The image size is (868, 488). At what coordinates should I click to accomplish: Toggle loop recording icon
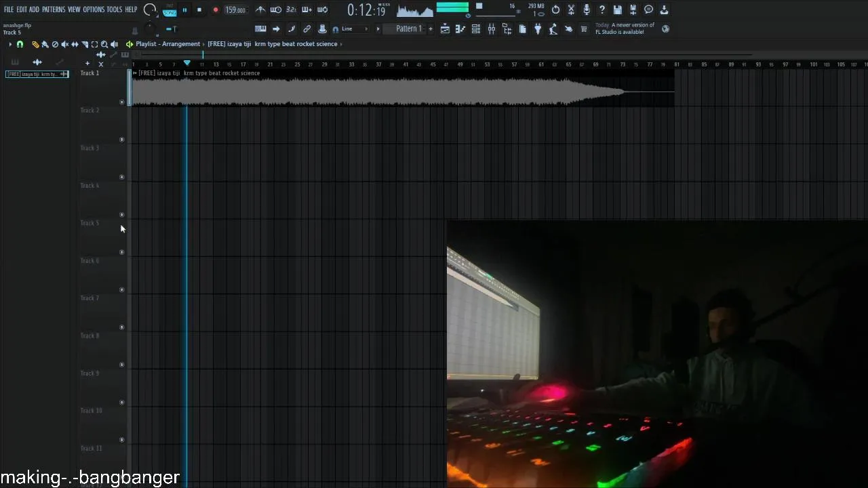322,9
